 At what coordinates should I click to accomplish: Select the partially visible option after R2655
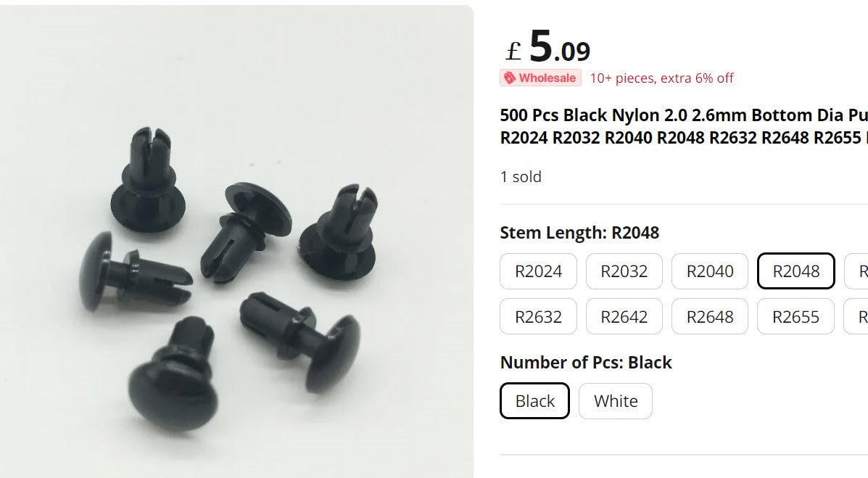click(x=856, y=317)
